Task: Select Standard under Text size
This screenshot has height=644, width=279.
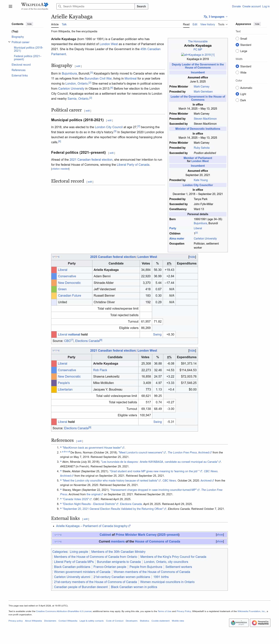Action: (237, 45)
